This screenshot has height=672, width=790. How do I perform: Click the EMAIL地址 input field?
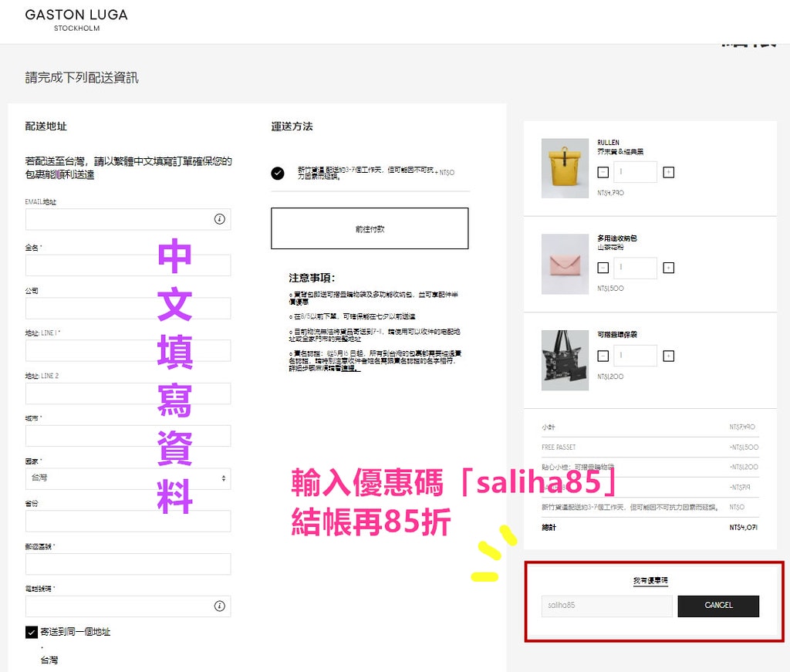tap(128, 219)
